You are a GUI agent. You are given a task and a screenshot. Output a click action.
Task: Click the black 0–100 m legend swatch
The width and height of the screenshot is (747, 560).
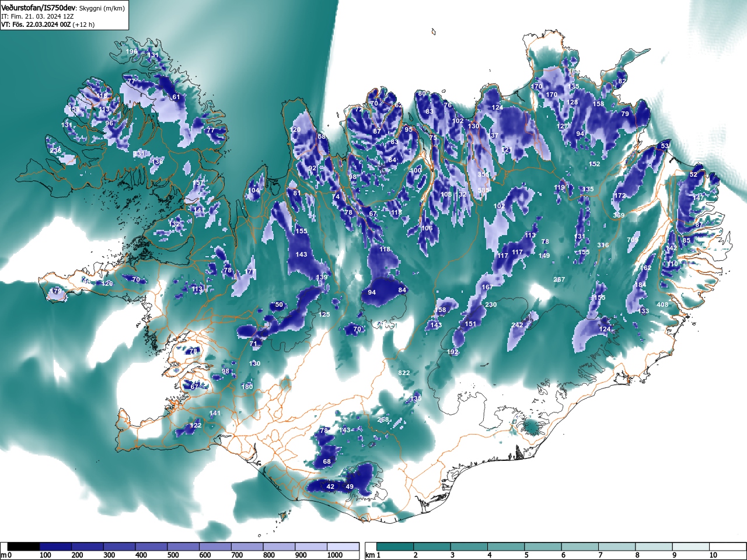24,547
